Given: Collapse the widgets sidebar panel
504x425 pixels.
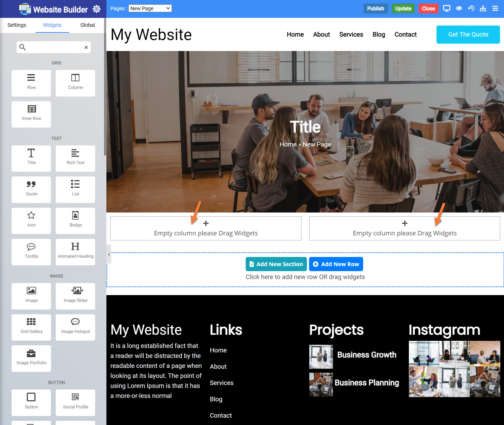Looking at the screenshot, I should 109,254.
